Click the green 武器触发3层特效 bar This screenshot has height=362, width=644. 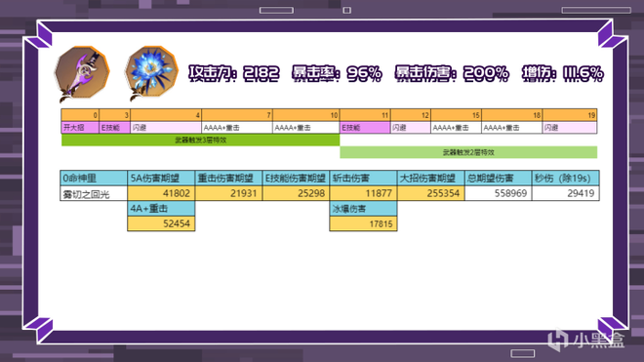click(x=200, y=141)
